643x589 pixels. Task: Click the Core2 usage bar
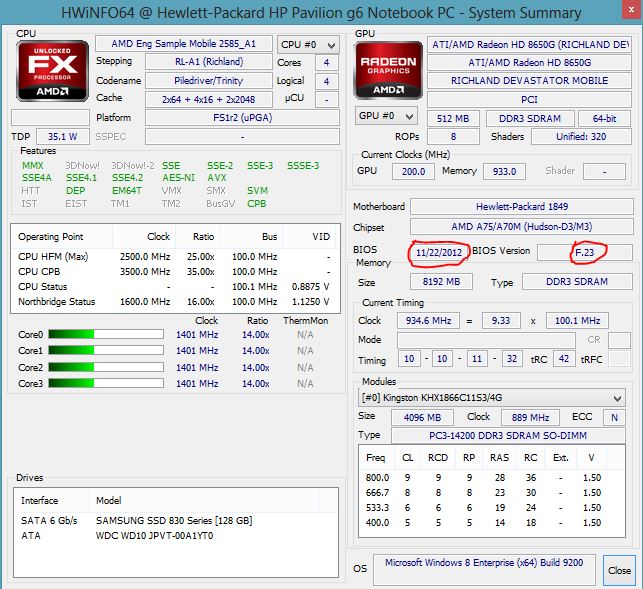point(106,367)
